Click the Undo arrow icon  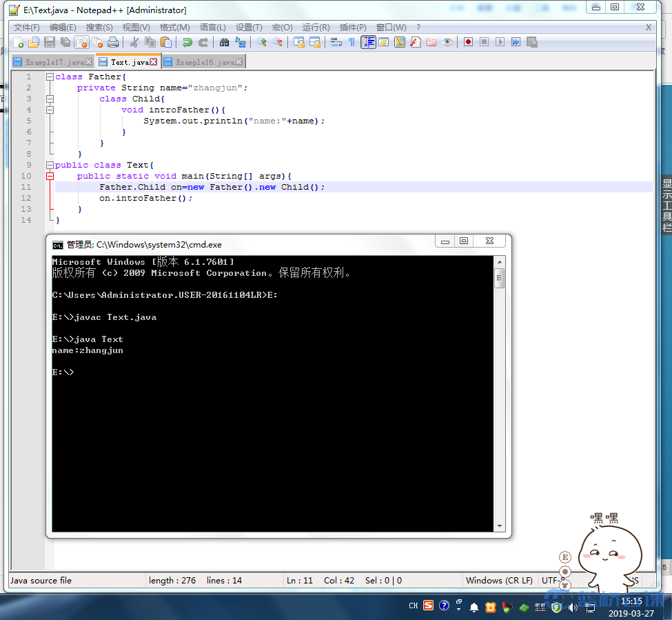coord(187,42)
